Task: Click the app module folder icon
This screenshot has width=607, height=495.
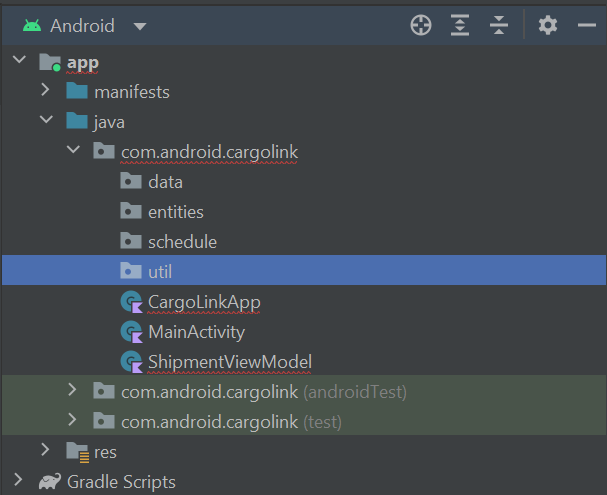Action: tap(50, 62)
